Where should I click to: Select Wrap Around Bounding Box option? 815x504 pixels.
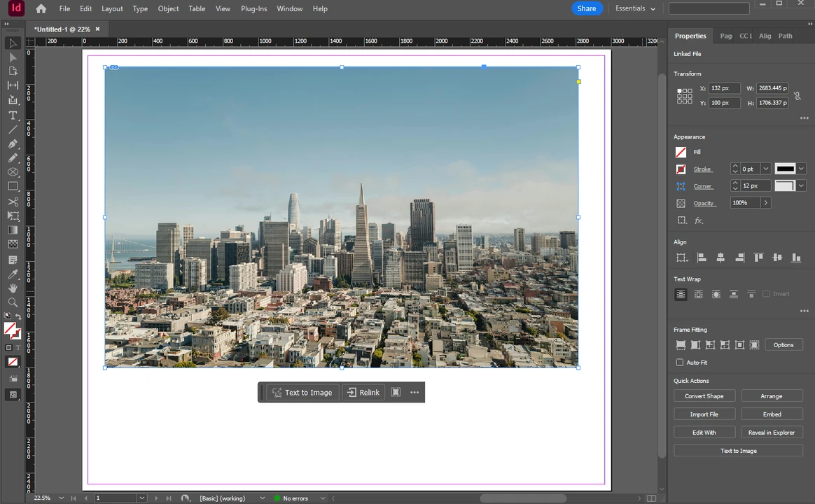[x=699, y=295]
